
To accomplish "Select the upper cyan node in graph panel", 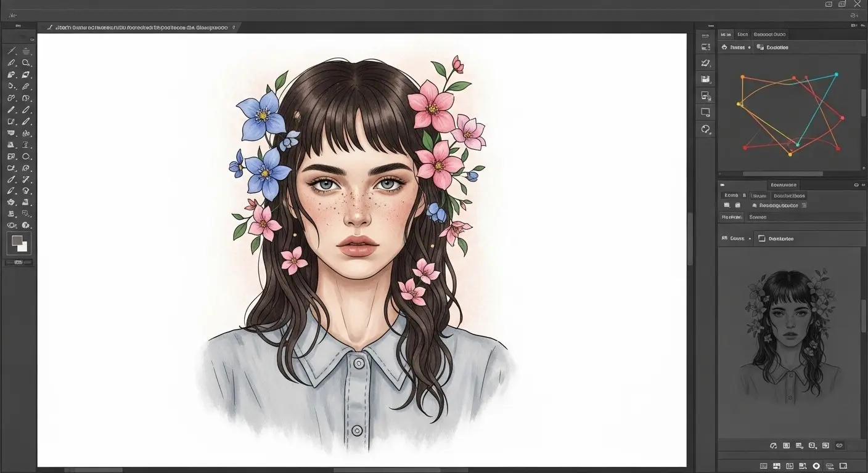I will 837,75.
